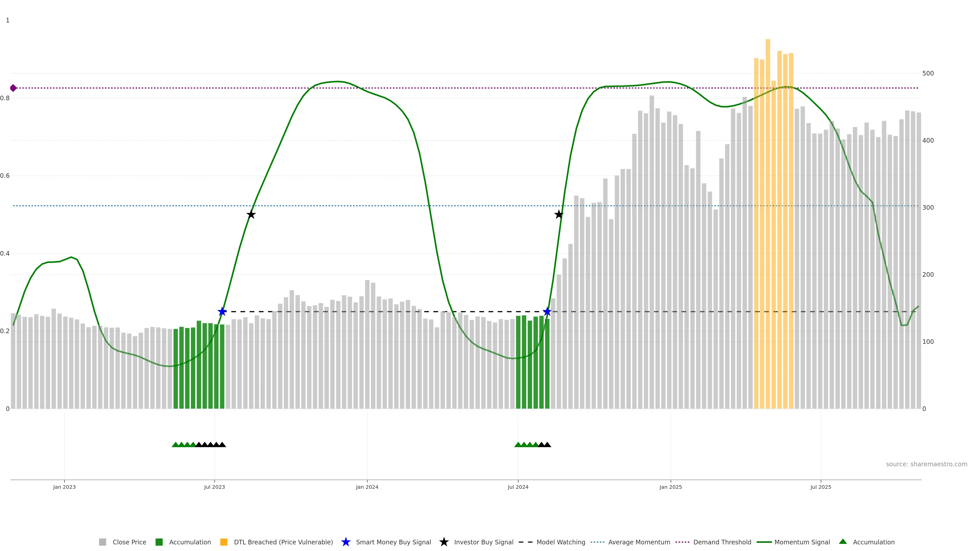980x551 pixels.
Task: Click Average Momentum legend line
Action: coord(597,542)
